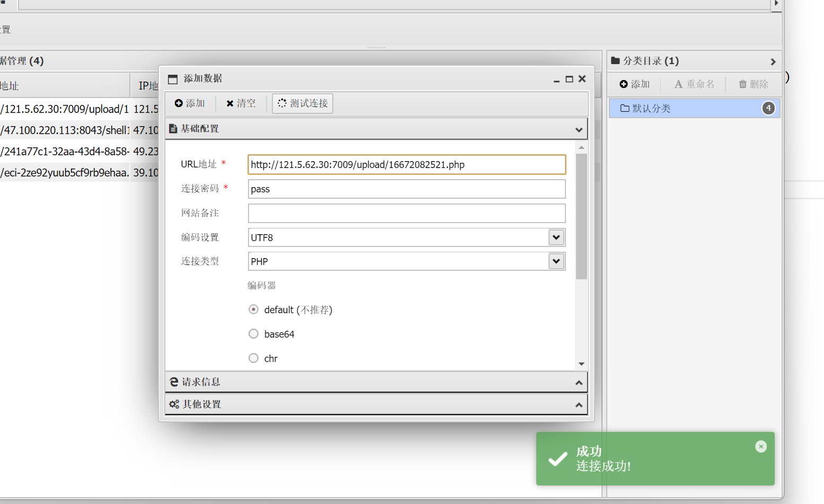The height and width of the screenshot is (504, 824).
Task: Select the chr encoder radio
Action: [x=254, y=358]
